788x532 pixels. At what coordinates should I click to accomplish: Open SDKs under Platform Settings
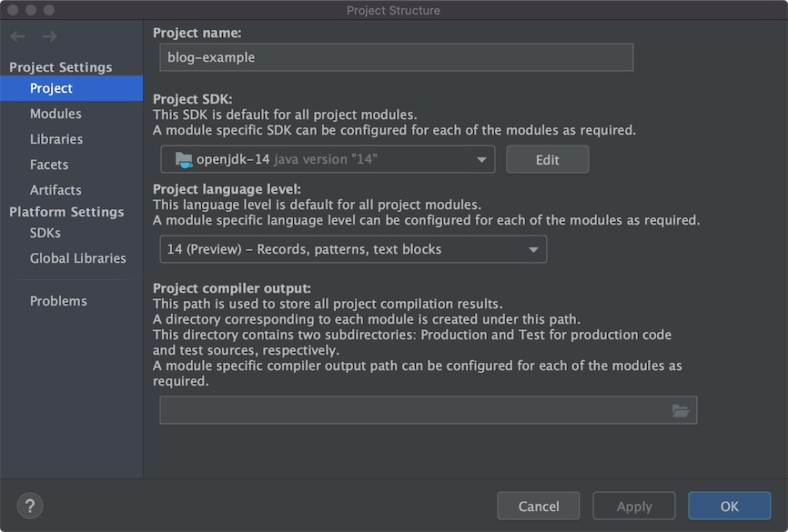coord(45,233)
